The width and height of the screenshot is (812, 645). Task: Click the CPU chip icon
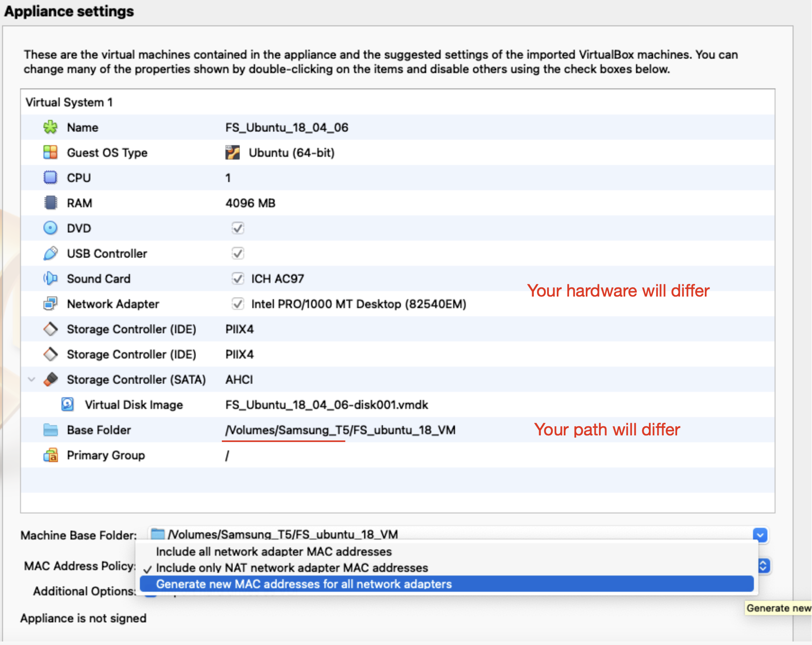pos(51,178)
